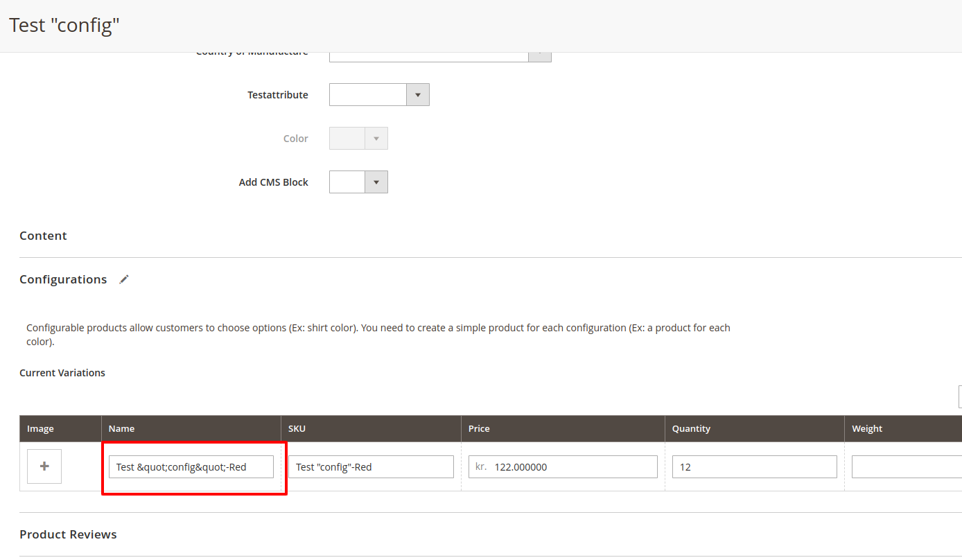Expand the Product Reviews section

click(x=68, y=534)
